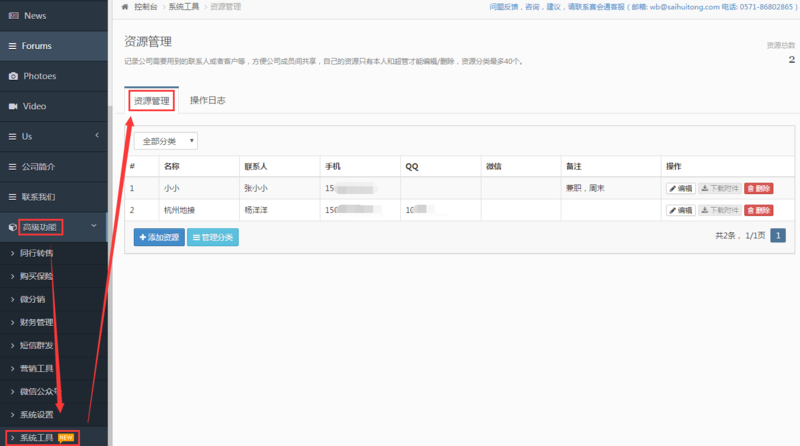Click the list icon beside 公司简介
Image resolution: width=800 pixels, height=446 pixels.
[x=13, y=166]
